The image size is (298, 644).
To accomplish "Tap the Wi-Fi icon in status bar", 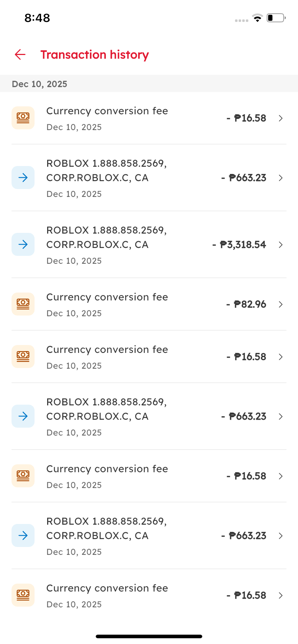I will pos(257,18).
